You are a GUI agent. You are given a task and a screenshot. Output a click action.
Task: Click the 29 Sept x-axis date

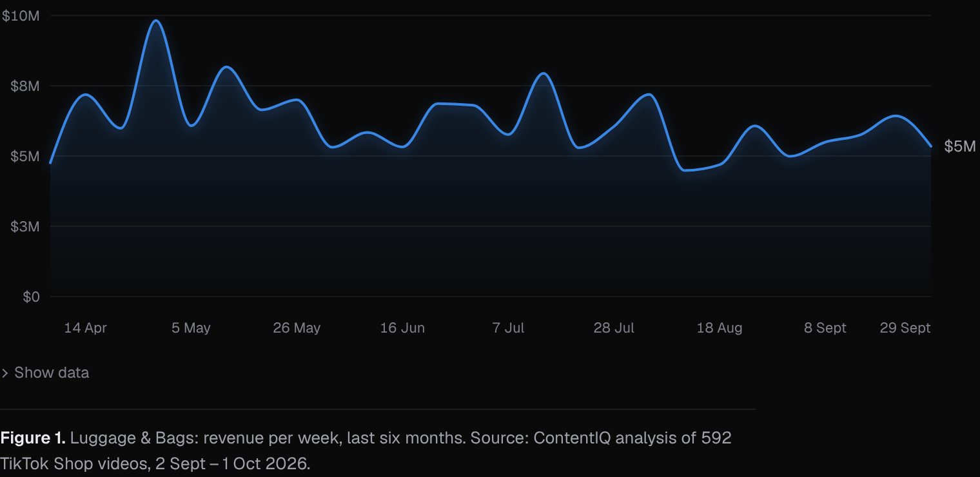pos(905,327)
